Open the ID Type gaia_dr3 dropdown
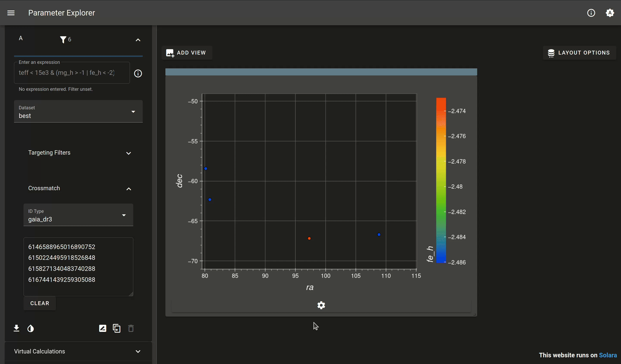621x364 pixels. [78, 215]
